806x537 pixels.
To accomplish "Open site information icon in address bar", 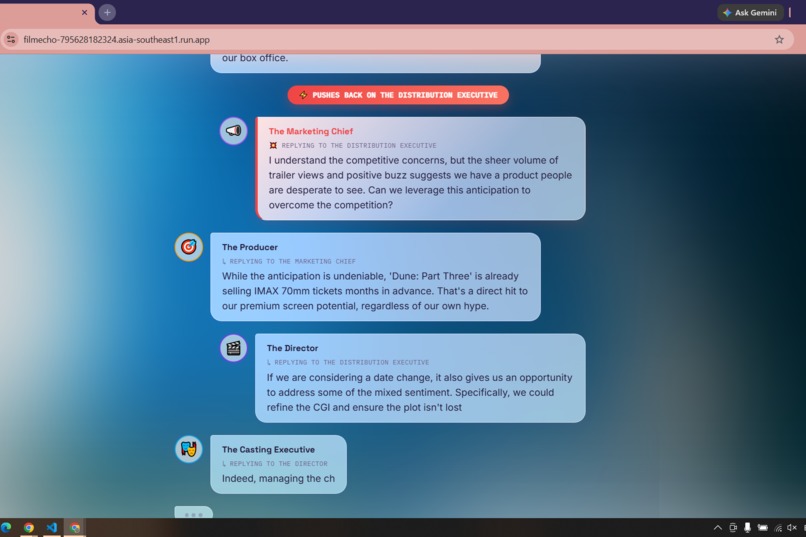I will pyautogui.click(x=11, y=40).
